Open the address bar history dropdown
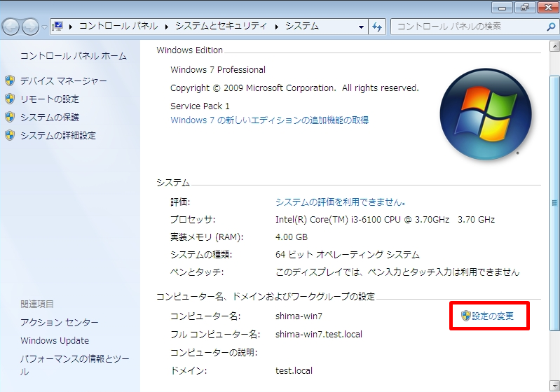This screenshot has height=392, width=560. (x=361, y=27)
